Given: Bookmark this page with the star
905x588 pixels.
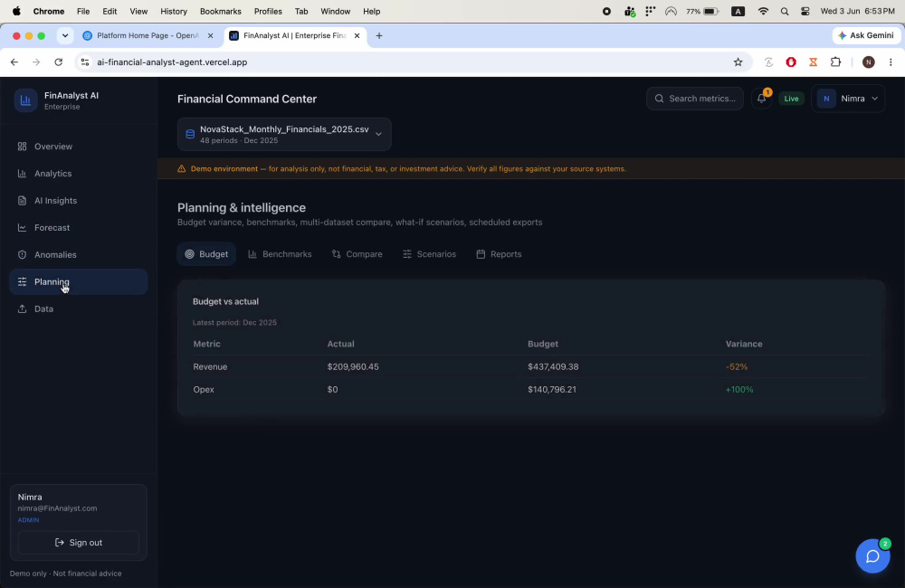Looking at the screenshot, I should click(x=738, y=62).
